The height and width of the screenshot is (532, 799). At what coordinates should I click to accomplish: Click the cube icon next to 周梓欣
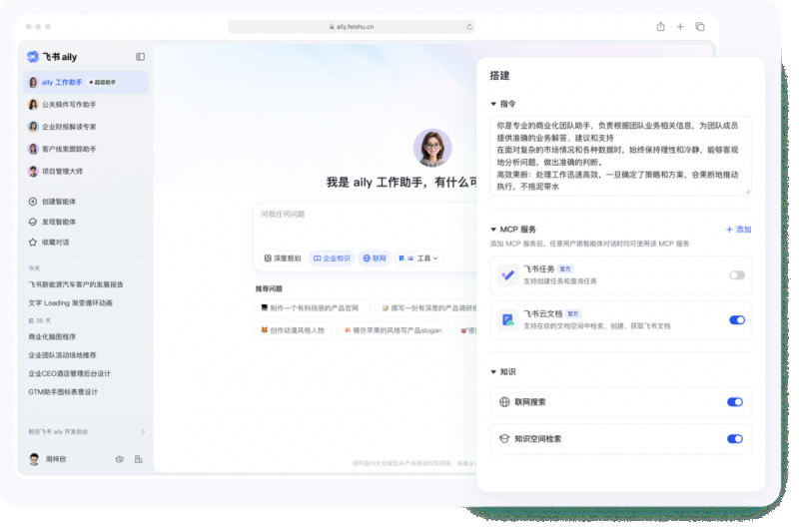pyautogui.click(x=120, y=460)
